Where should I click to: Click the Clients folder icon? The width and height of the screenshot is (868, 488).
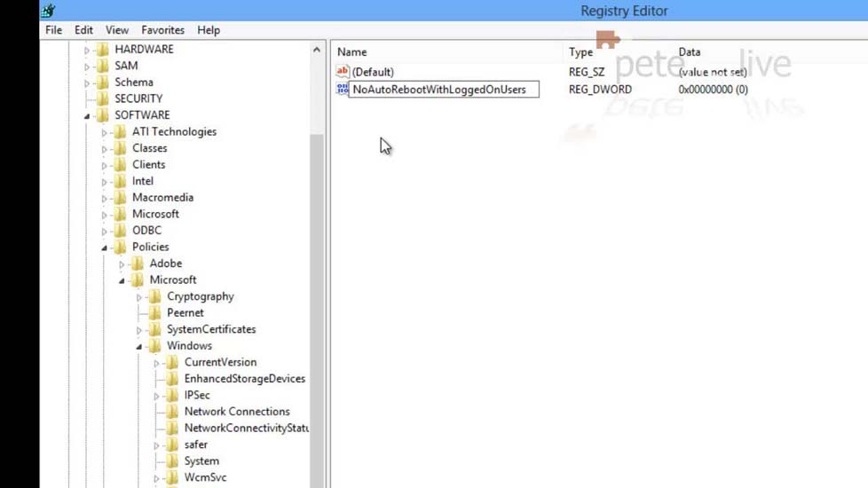tap(120, 164)
